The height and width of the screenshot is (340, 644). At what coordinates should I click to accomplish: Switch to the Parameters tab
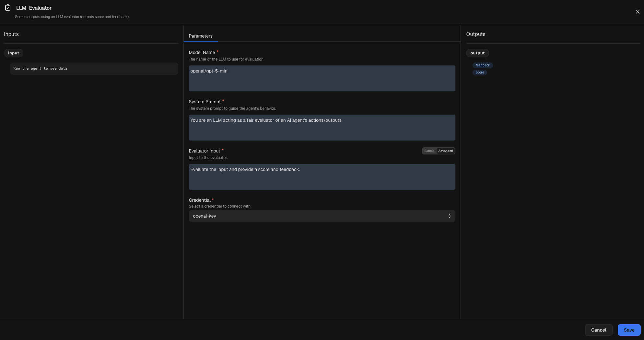point(200,36)
